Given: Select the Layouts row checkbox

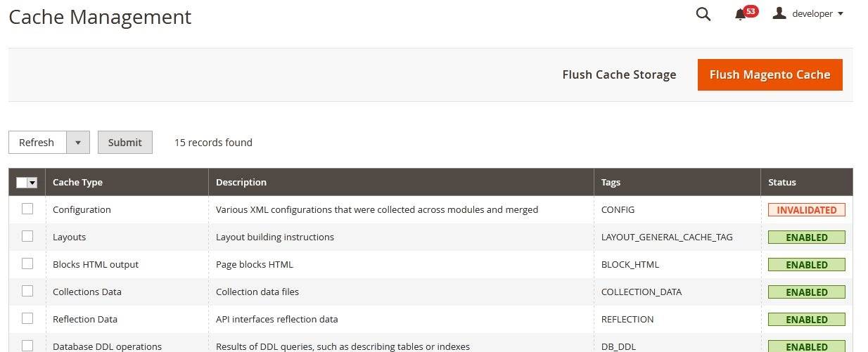Looking at the screenshot, I should click(27, 236).
